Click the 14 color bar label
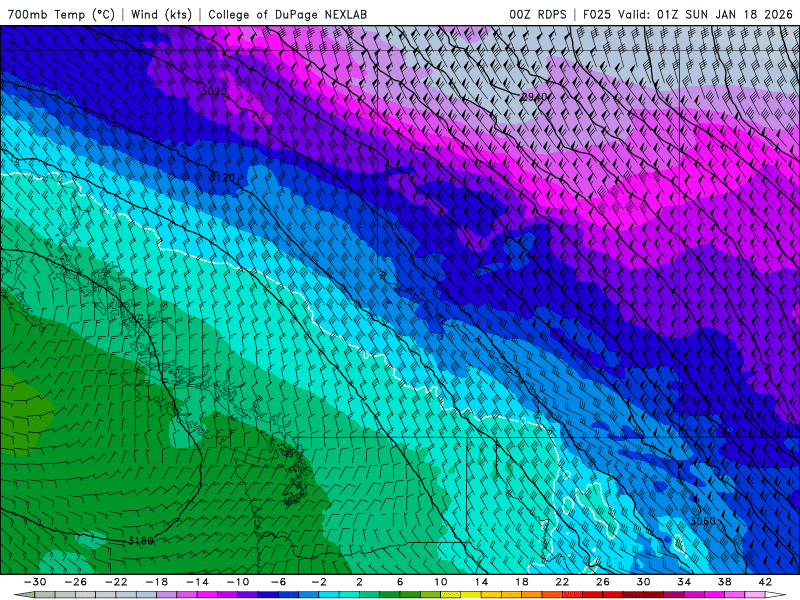800x600 pixels. coord(481,582)
